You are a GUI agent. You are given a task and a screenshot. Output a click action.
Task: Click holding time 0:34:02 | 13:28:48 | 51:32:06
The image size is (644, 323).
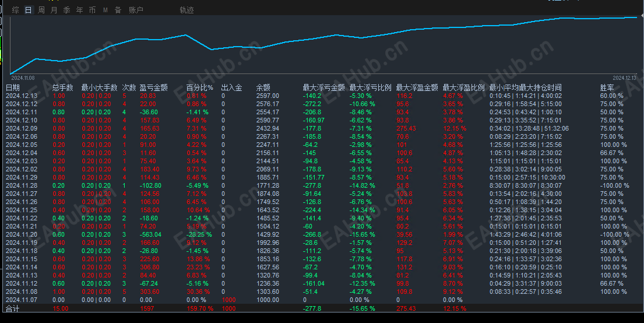click(x=529, y=128)
